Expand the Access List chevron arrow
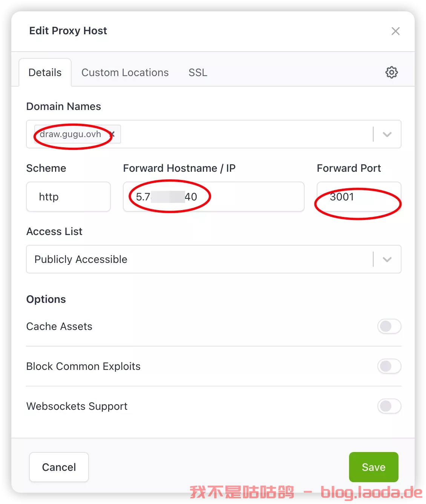This screenshot has width=426, height=504. [387, 260]
